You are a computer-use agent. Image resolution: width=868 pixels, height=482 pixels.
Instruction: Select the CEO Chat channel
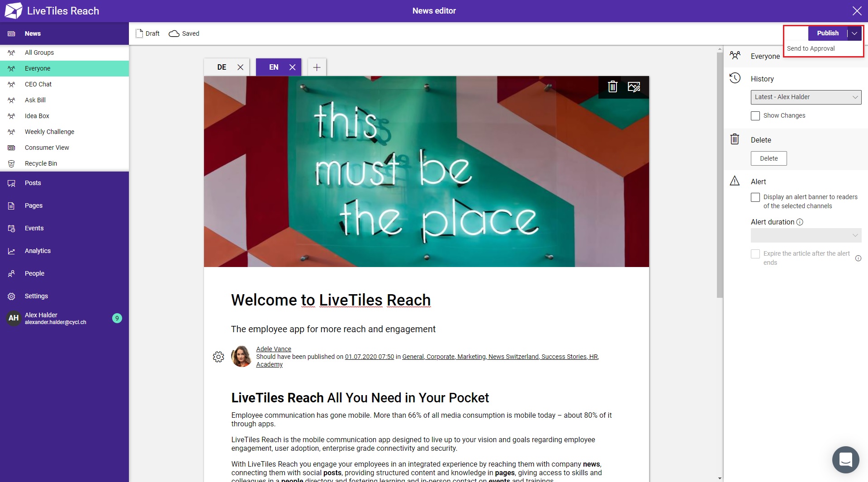(x=64, y=84)
